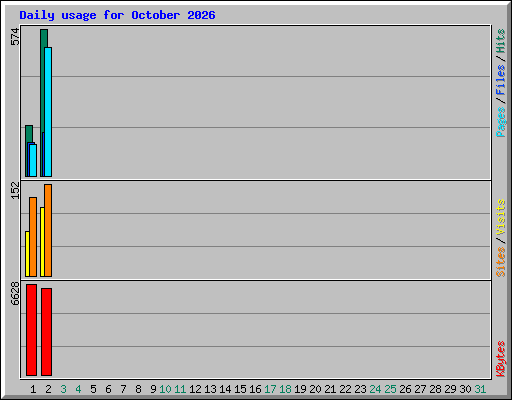This screenshot has width=512, height=400.
Task: Click day label 9 on the x-axis
Action: point(153,389)
